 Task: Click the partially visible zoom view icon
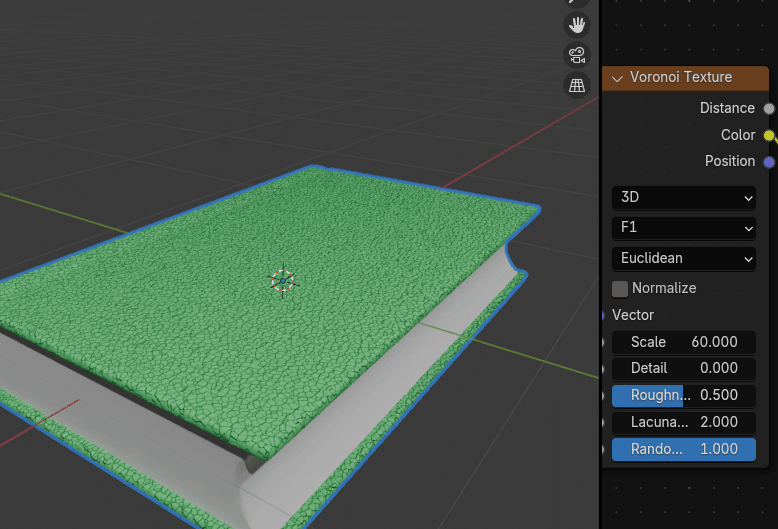point(577,3)
